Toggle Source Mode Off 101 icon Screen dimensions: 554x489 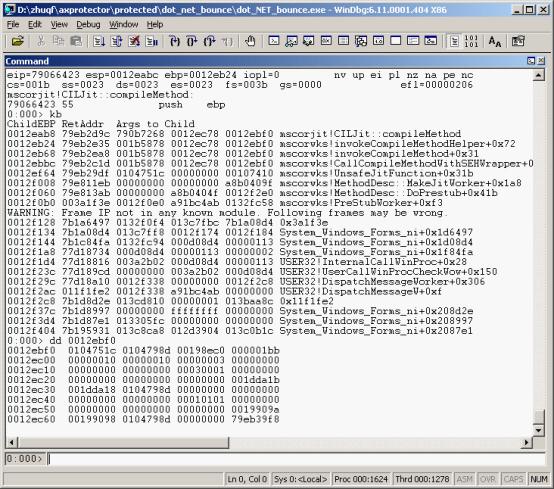click(x=471, y=41)
